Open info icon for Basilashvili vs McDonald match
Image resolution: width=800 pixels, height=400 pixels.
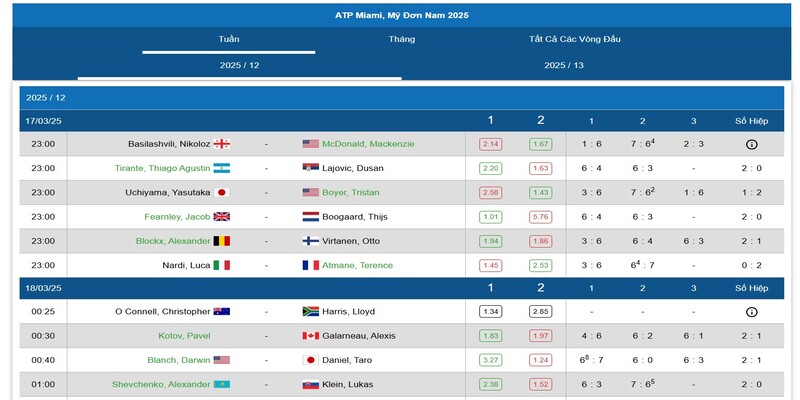751,144
